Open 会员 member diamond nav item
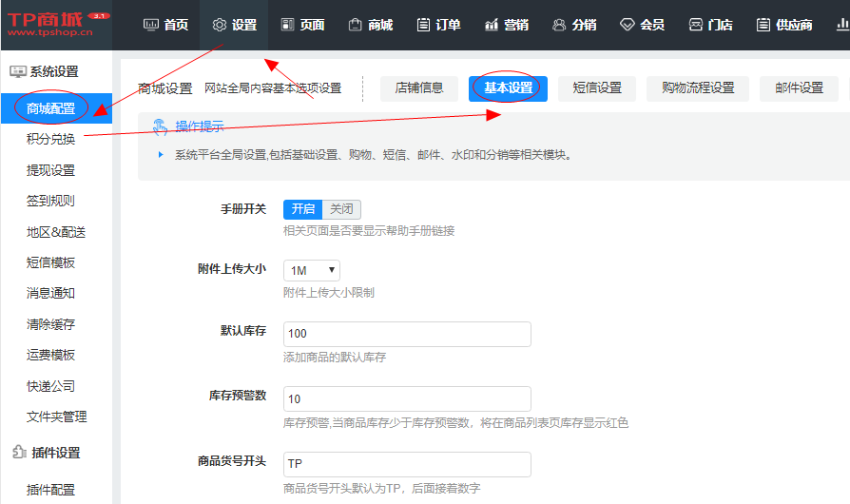The height and width of the screenshot is (504, 850). click(642, 26)
